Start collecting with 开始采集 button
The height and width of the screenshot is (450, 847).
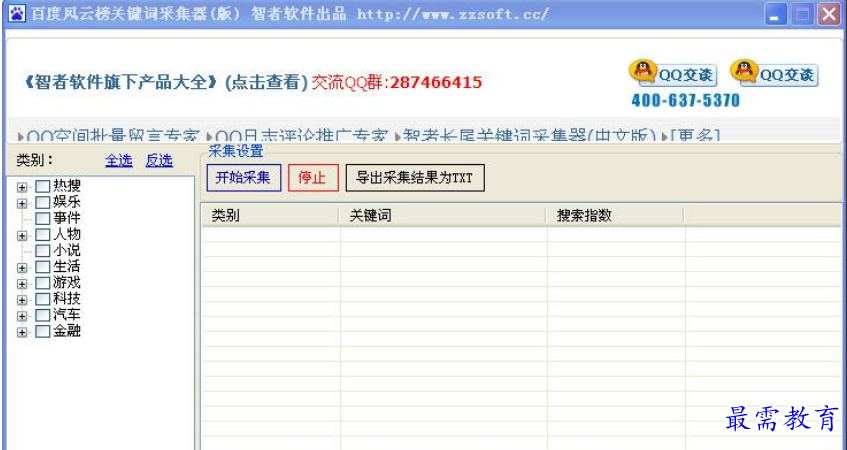(x=244, y=178)
